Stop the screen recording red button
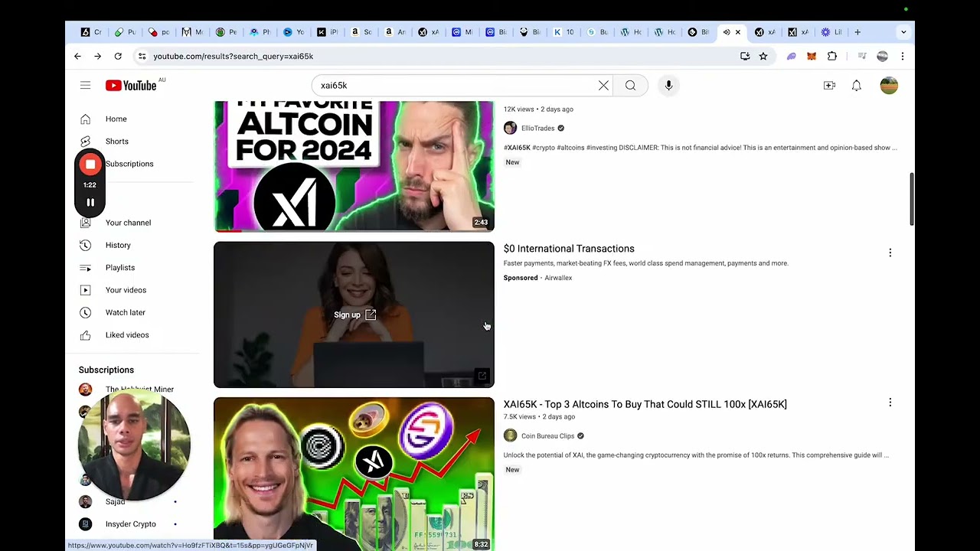This screenshot has width=980, height=551. (90, 164)
